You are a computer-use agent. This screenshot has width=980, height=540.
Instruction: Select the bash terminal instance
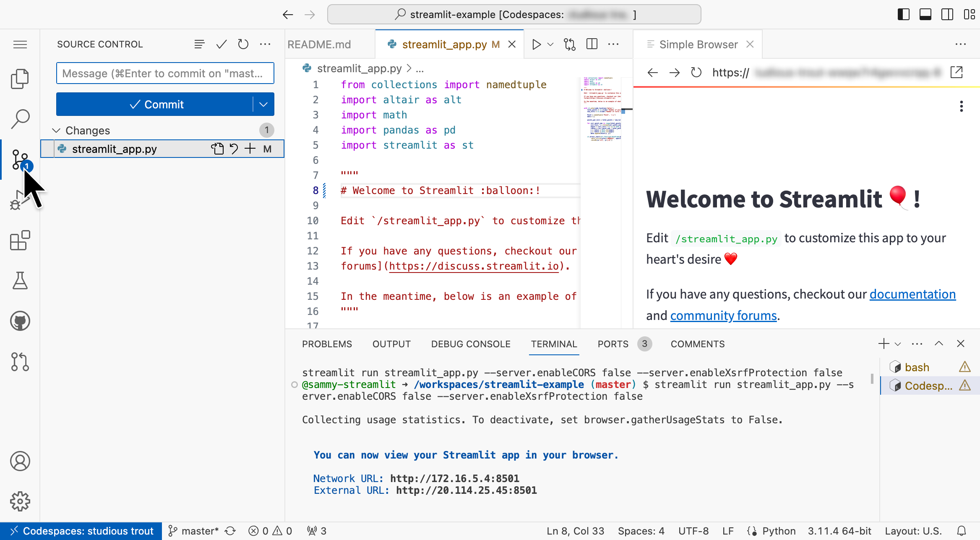(x=930, y=367)
